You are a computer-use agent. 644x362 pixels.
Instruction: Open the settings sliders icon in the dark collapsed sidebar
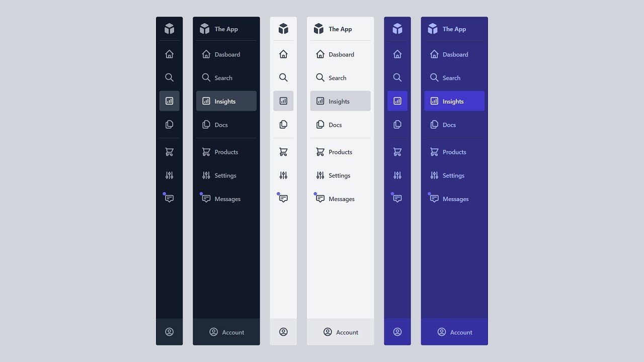tap(170, 175)
